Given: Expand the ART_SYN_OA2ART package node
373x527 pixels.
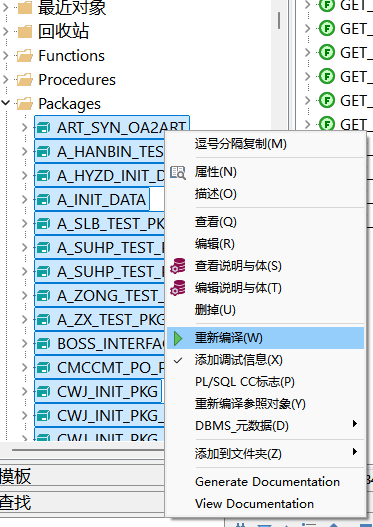Looking at the screenshot, I should [25, 128].
